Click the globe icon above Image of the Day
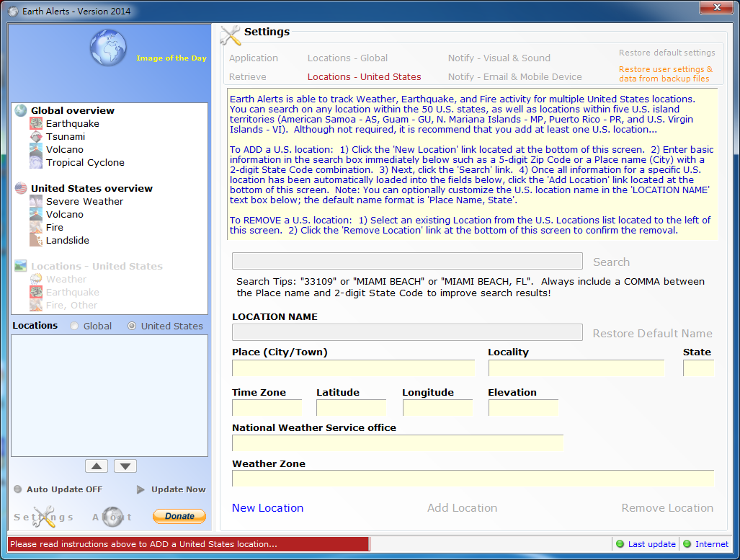740x560 pixels. tap(108, 48)
